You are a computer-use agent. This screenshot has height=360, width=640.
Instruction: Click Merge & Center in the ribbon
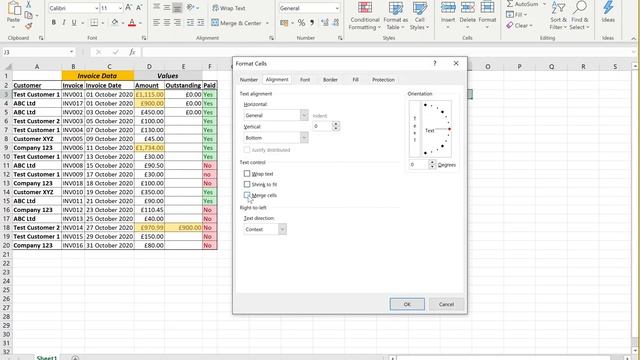(x=237, y=23)
